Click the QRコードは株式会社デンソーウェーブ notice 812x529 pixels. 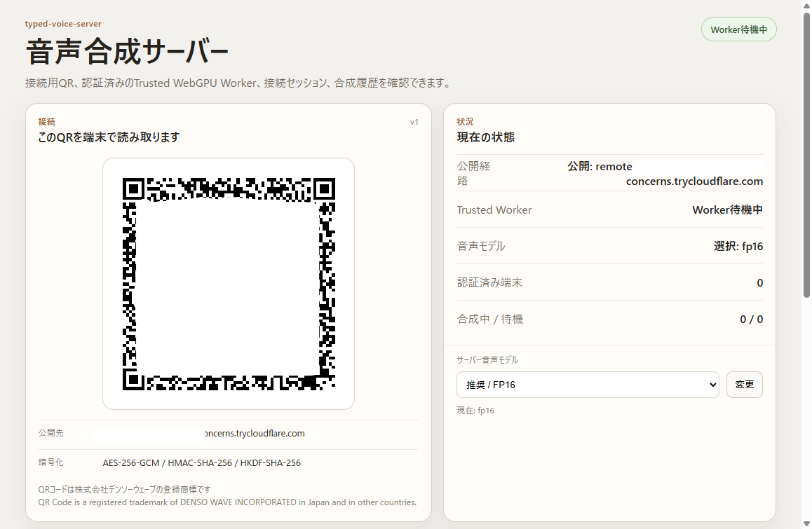tap(124, 489)
